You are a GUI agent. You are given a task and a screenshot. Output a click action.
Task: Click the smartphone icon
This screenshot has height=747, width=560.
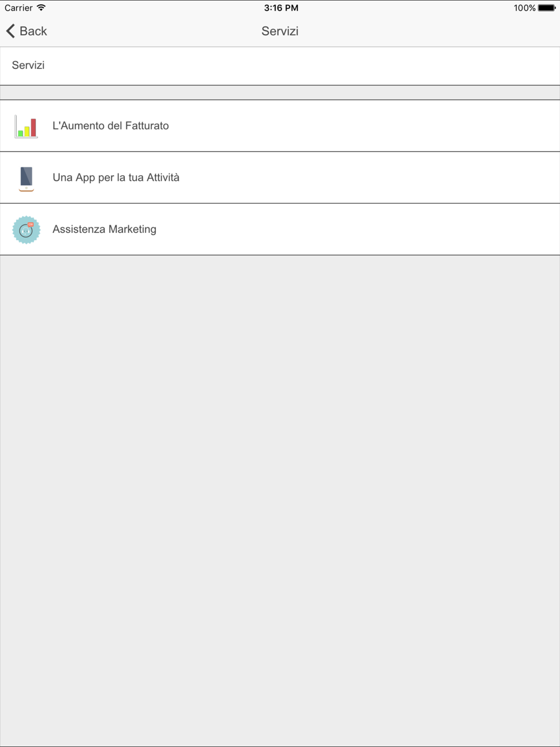pyautogui.click(x=26, y=178)
